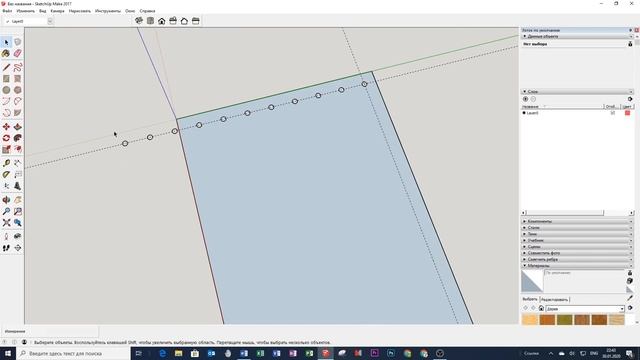Select the Arc tool
Viewport: 640px width, 360px height.
coord(6,101)
